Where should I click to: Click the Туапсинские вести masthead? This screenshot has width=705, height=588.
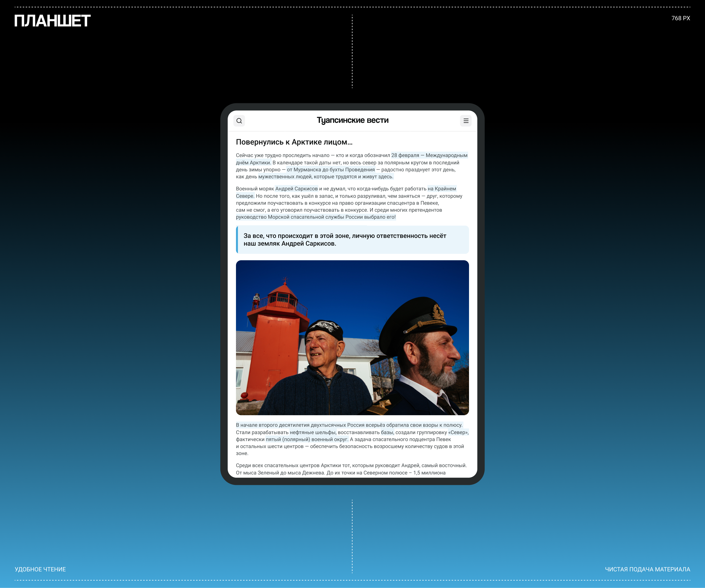(x=352, y=120)
